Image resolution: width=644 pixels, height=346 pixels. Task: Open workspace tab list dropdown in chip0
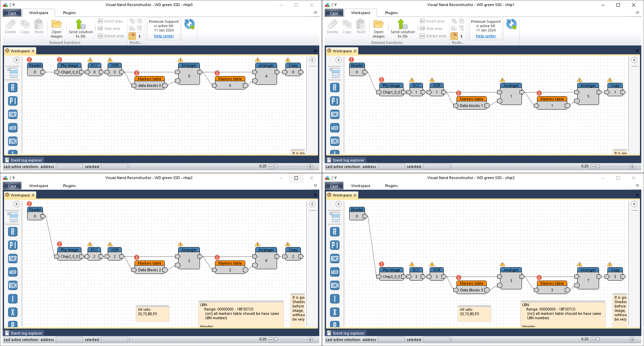(315, 51)
